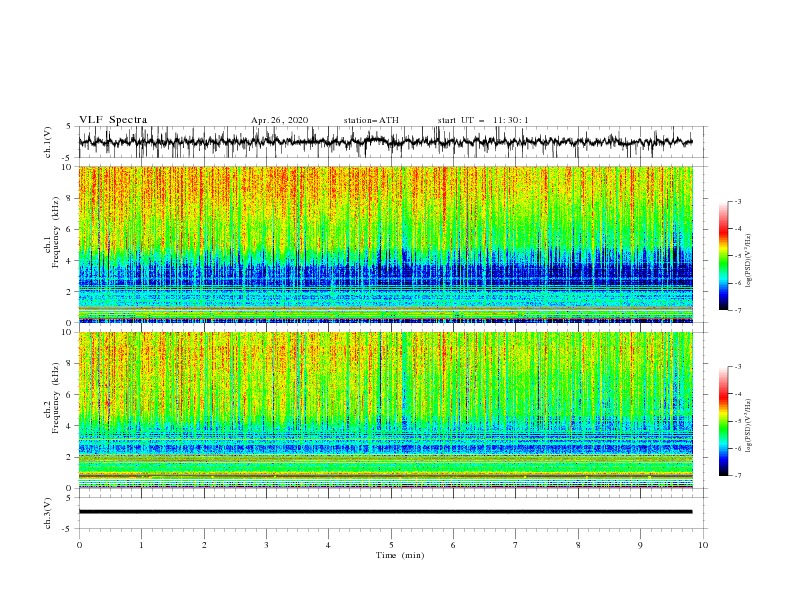This screenshot has height=612, width=792.
Task: Click time axis tick label "5"
Action: [x=391, y=545]
